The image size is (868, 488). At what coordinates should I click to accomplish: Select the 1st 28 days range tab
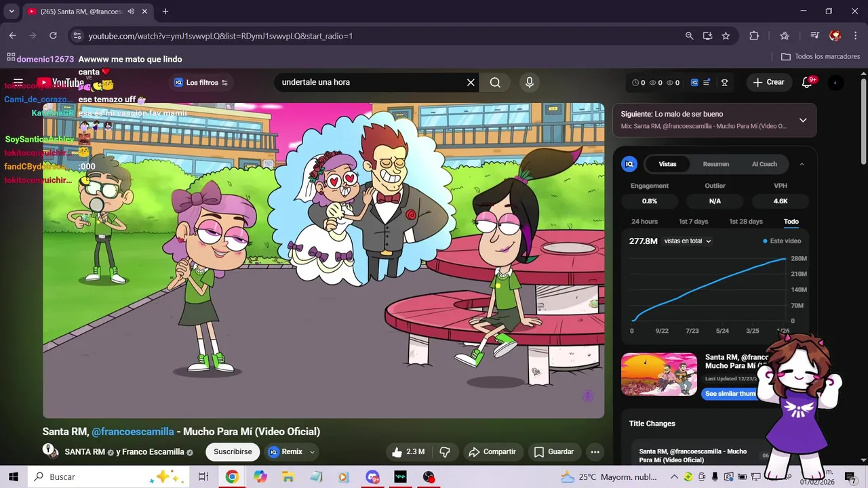click(746, 222)
